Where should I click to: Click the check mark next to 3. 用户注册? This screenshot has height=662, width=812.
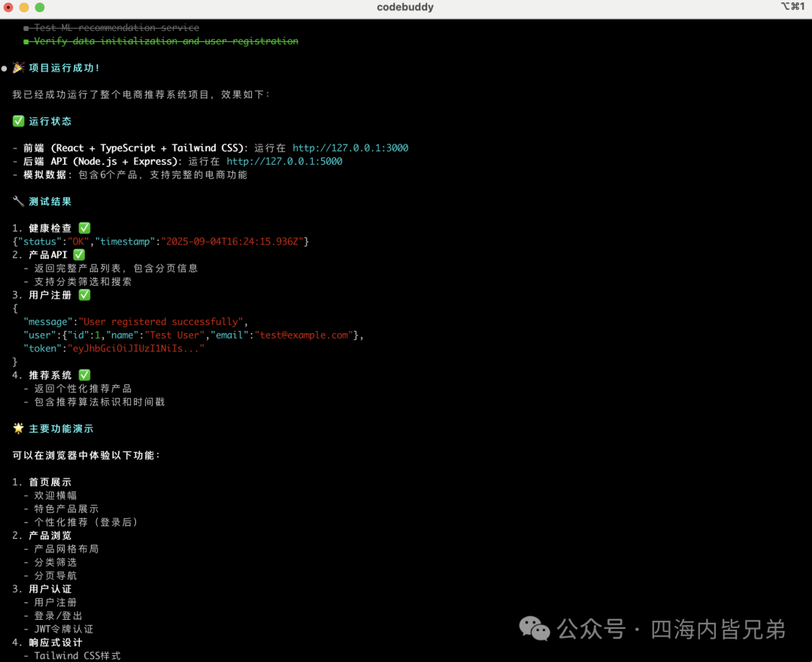[84, 295]
